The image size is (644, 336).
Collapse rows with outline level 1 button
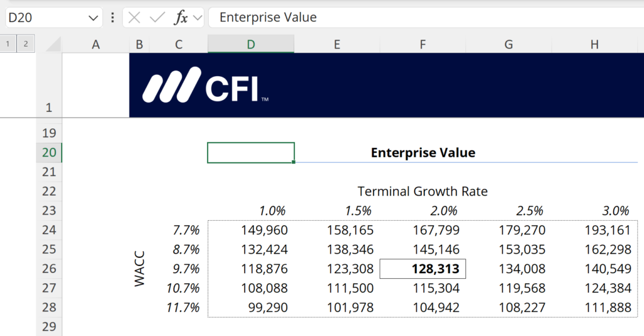8,43
